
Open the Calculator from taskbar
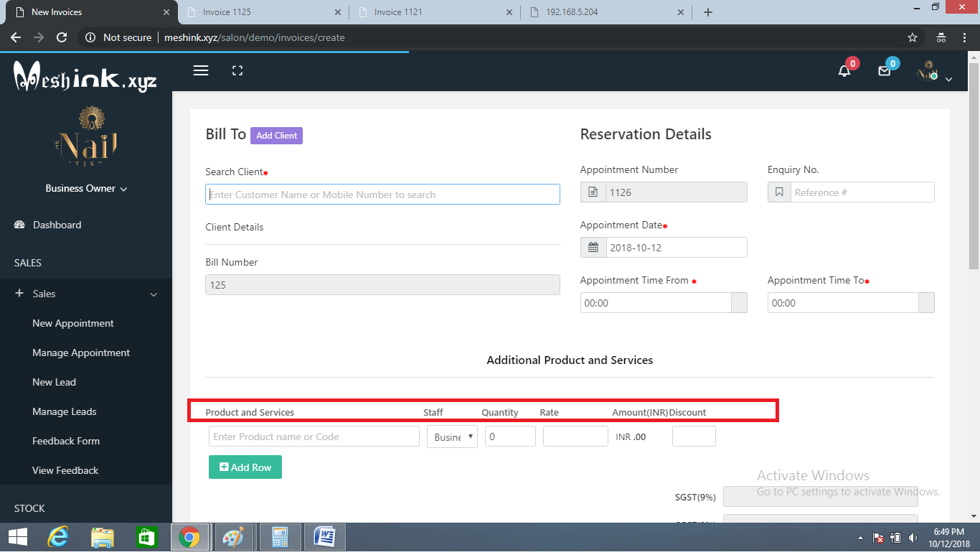coord(280,537)
